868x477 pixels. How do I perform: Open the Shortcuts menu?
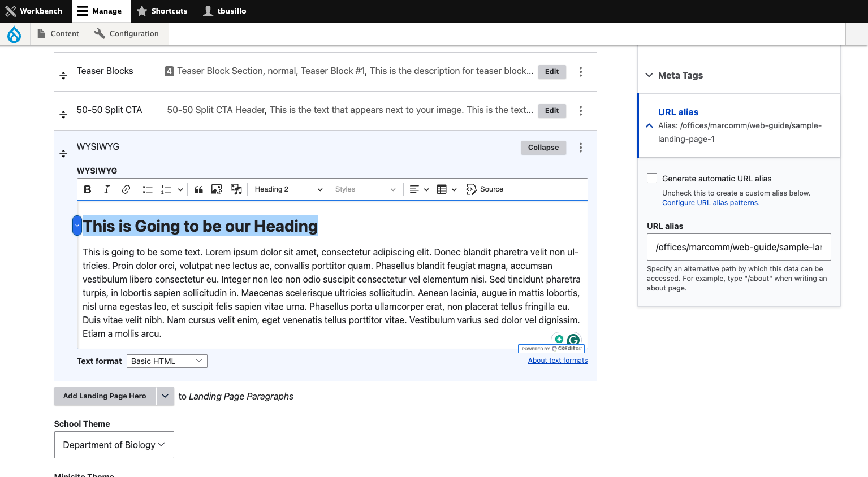pos(162,11)
